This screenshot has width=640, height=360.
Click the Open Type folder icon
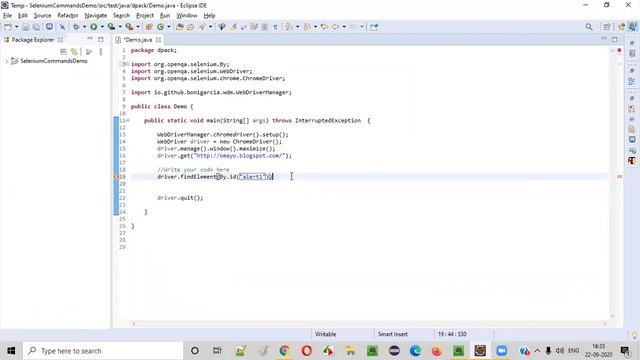[x=179, y=27]
